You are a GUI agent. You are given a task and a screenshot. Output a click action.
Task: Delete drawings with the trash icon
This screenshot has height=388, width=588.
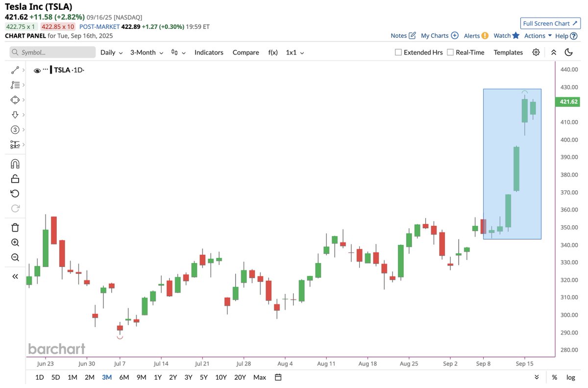point(15,227)
